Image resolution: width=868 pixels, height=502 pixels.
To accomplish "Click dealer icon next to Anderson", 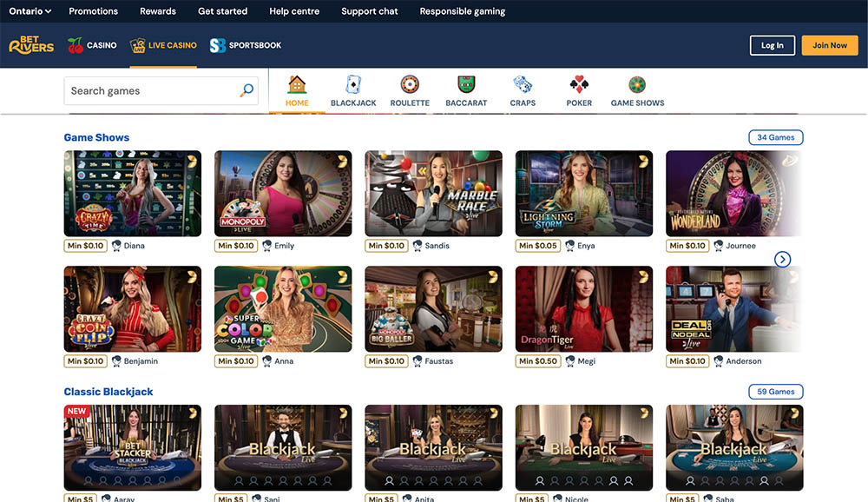I will pos(719,361).
